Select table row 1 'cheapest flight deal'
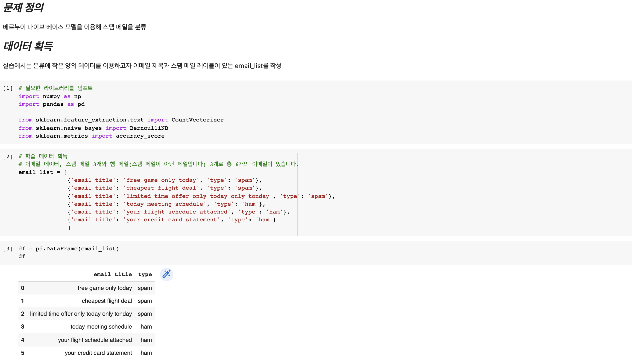 [107, 301]
